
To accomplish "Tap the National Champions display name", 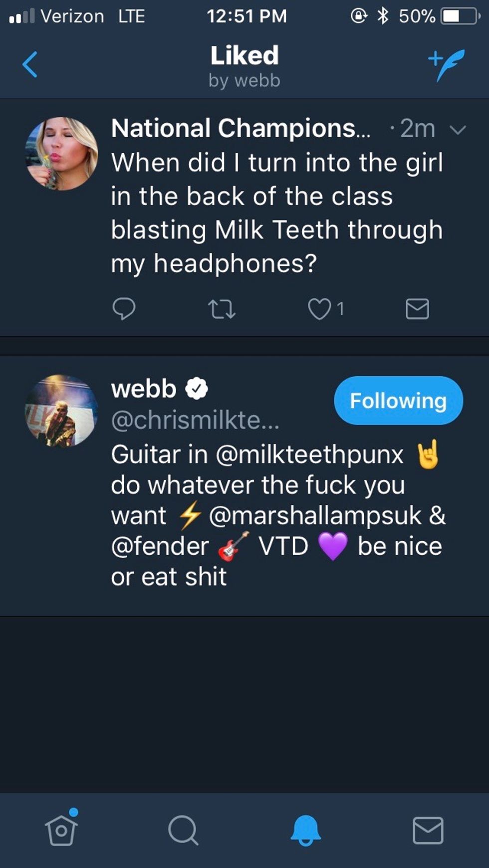I will pos(241,129).
